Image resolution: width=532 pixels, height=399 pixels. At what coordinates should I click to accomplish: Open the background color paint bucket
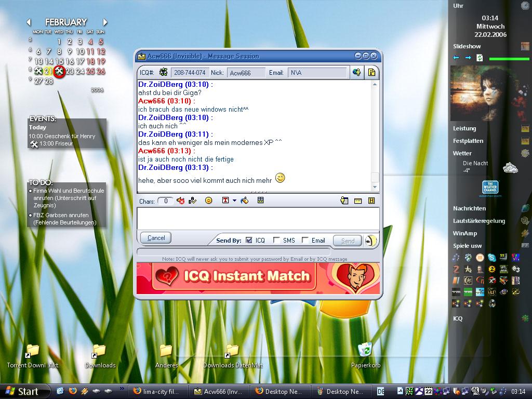pos(244,201)
